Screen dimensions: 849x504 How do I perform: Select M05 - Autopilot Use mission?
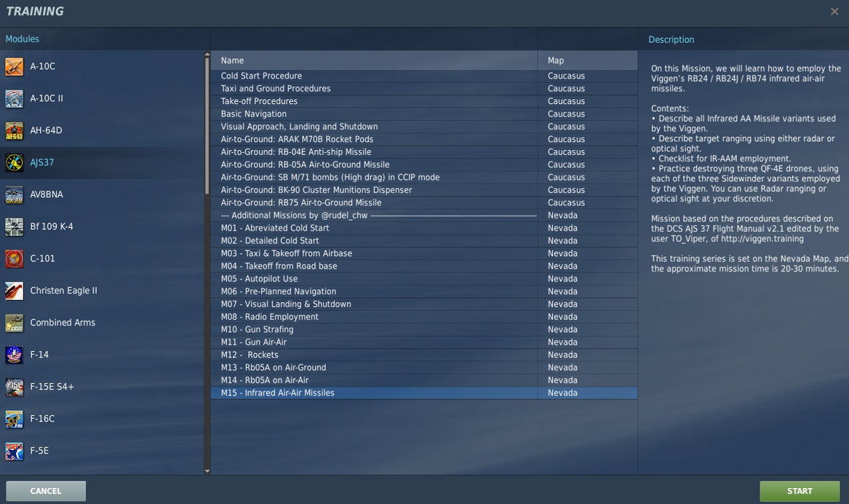[x=259, y=279]
